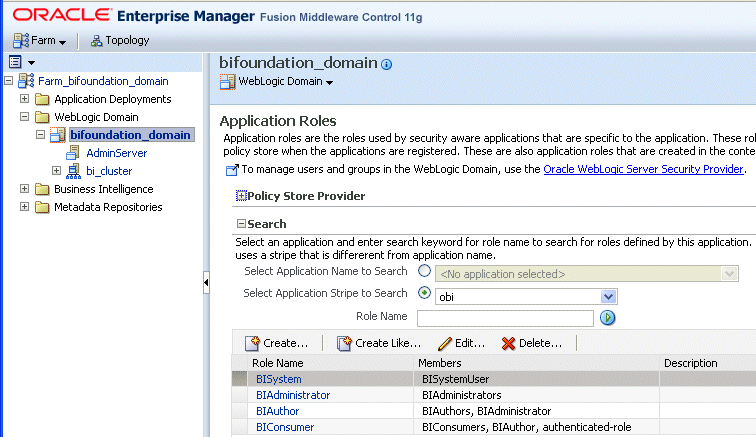Click the Farm icon in toolbar
The width and height of the screenshot is (756, 437).
pyautogui.click(x=21, y=41)
